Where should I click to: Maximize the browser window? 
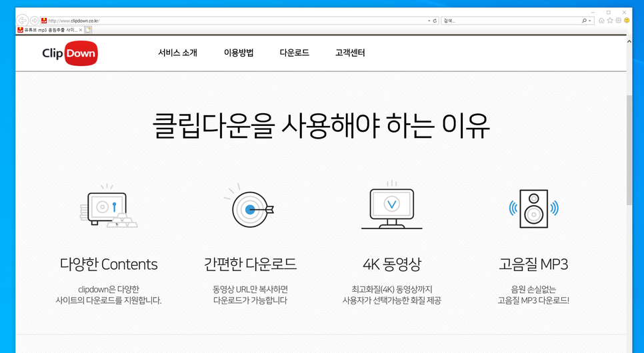pos(609,12)
